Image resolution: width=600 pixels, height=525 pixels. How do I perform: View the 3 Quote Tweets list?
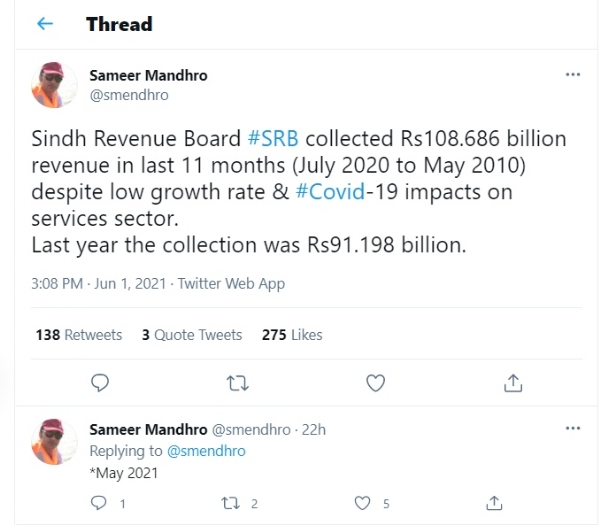coord(192,335)
